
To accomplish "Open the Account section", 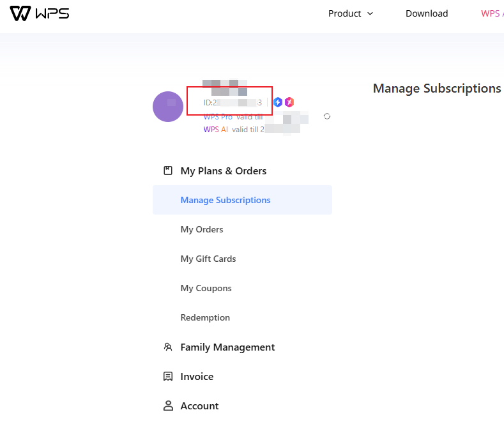I will [199, 406].
